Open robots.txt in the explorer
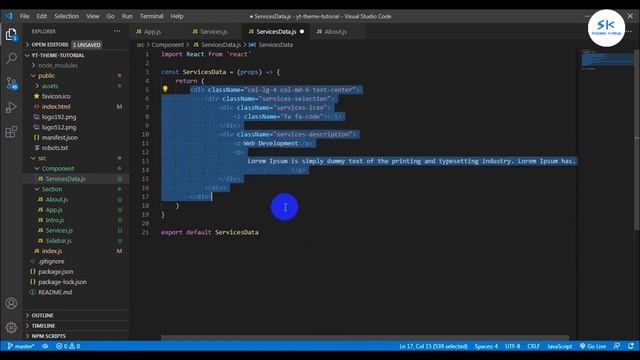The width and height of the screenshot is (640, 360). coord(55,148)
